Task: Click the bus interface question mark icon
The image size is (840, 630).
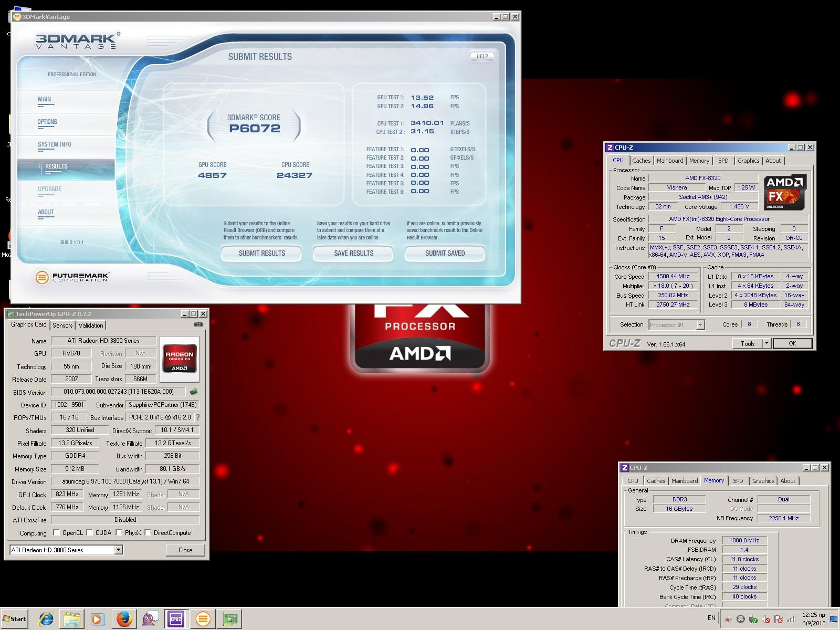Action: click(x=198, y=417)
